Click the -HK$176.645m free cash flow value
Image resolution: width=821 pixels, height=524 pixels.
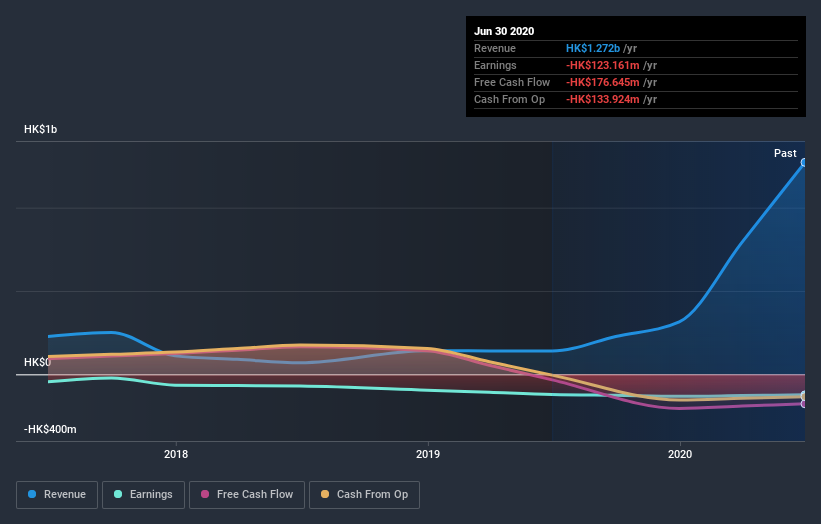603,82
